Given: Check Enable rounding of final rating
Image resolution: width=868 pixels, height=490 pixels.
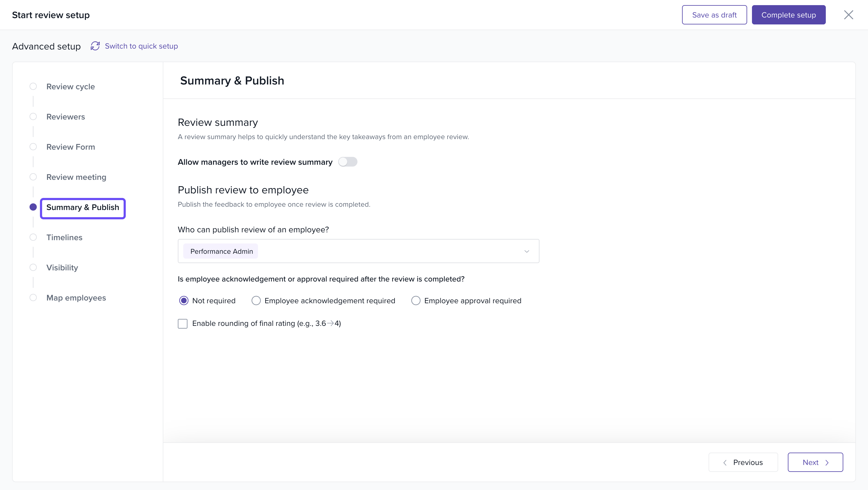Looking at the screenshot, I should click(183, 323).
